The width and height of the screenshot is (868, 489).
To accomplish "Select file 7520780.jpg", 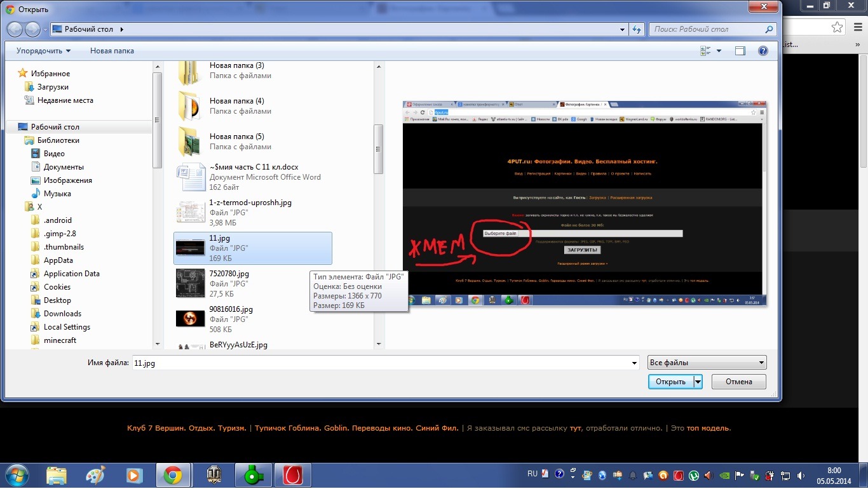I will (x=253, y=284).
